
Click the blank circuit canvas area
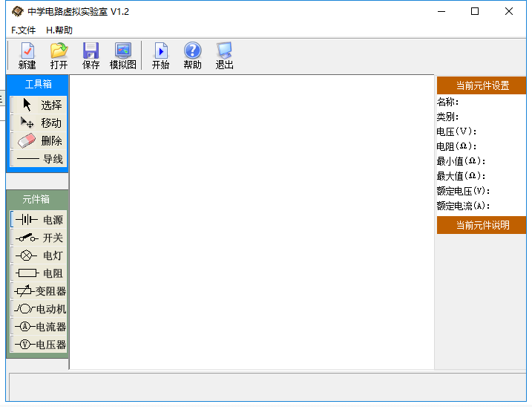coord(252,222)
